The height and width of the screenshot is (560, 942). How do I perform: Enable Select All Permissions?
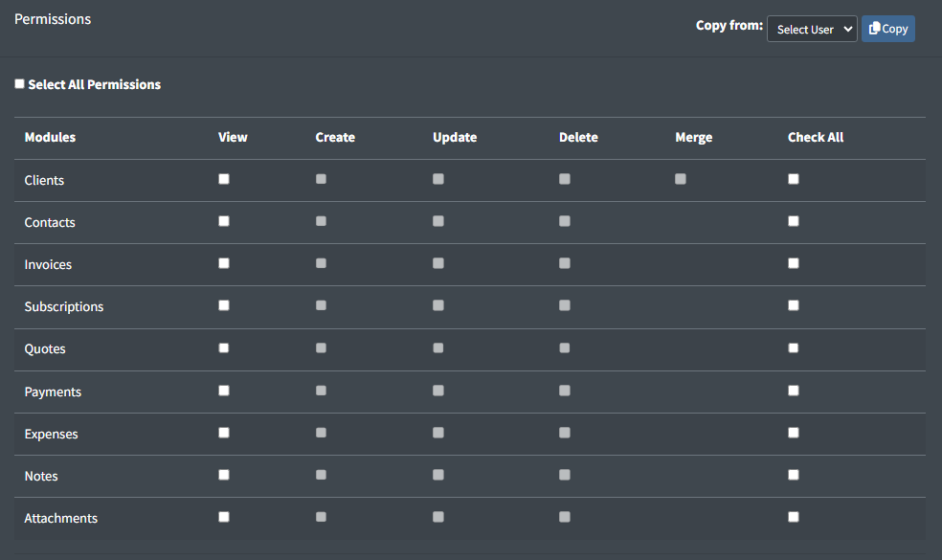point(19,83)
